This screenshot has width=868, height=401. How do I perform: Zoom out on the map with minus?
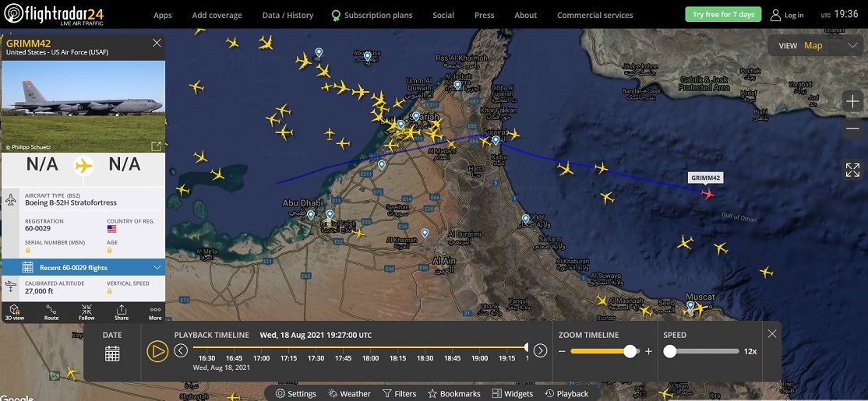[x=852, y=128]
